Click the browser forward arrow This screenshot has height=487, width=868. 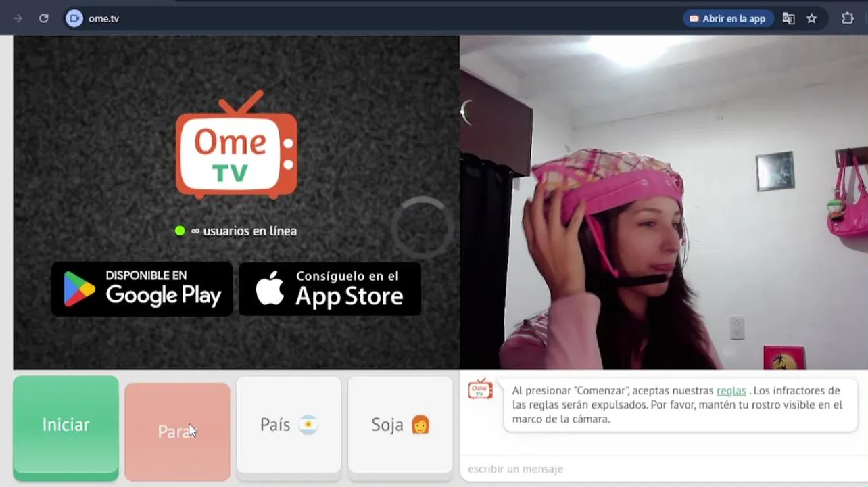point(18,18)
